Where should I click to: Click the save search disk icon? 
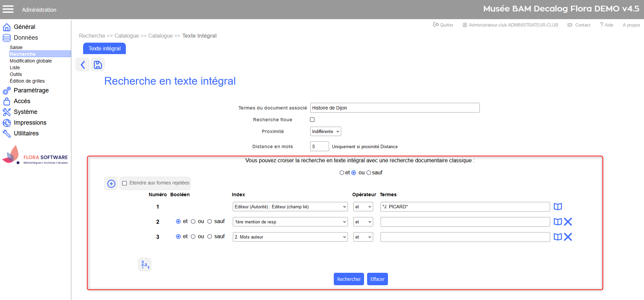click(x=98, y=65)
